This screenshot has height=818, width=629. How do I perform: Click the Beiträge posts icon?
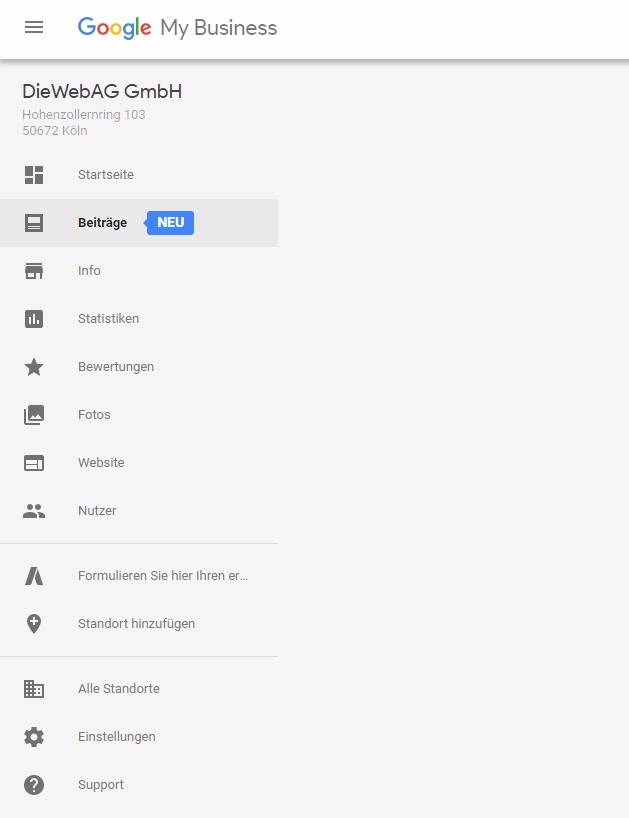[x=34, y=223]
